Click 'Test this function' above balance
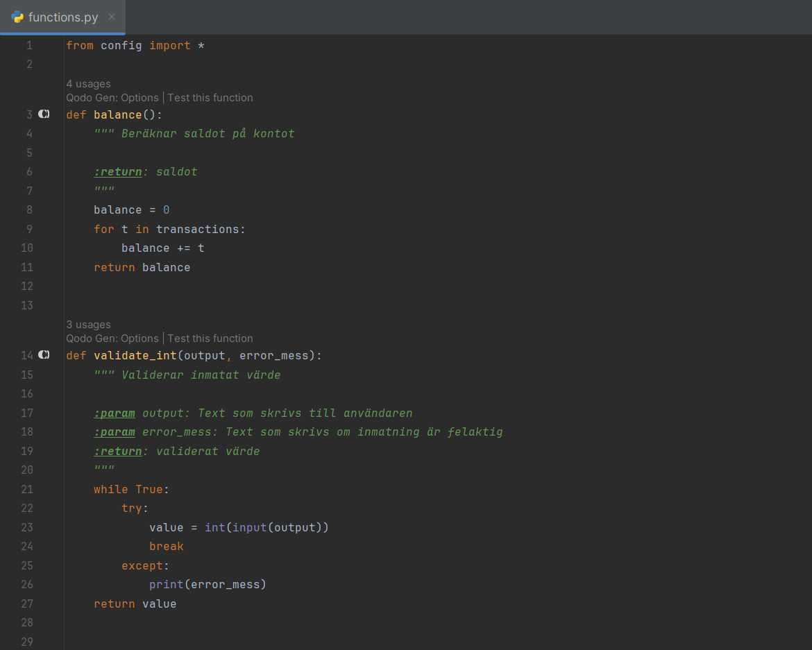The image size is (812, 650). click(210, 98)
